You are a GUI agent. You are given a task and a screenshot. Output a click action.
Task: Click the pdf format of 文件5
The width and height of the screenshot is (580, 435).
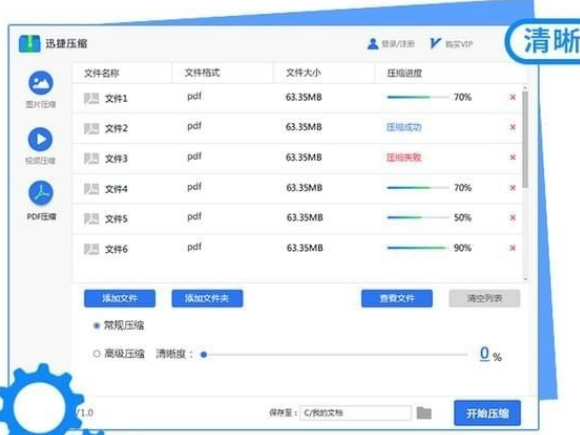point(194,217)
